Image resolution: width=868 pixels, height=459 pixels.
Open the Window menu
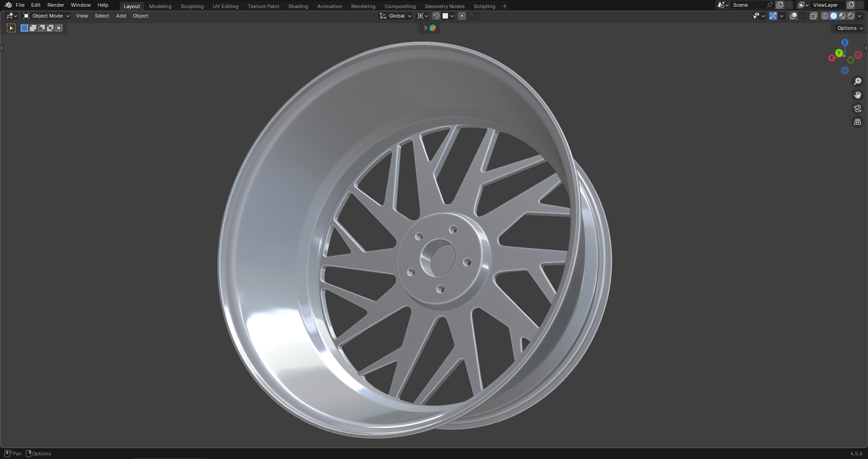(x=81, y=5)
